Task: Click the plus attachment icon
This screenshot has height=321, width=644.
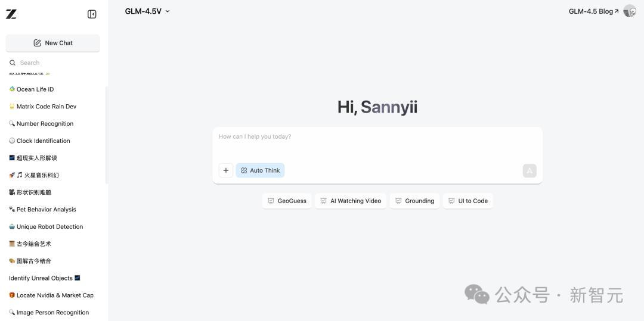Action: 226,170
